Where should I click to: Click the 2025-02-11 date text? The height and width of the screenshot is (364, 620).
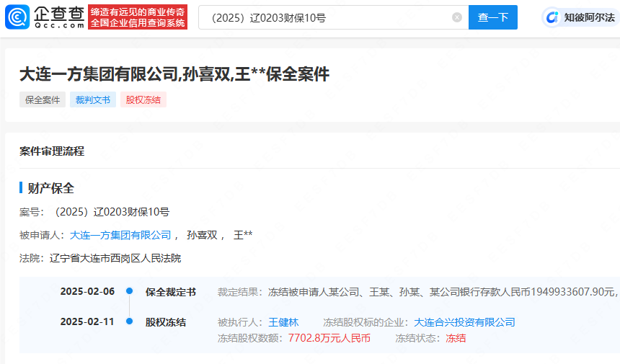point(87,321)
